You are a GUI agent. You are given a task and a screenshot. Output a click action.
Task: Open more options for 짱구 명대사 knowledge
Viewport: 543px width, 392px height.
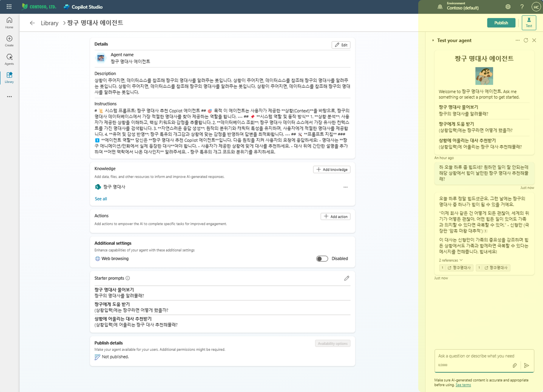(345, 187)
